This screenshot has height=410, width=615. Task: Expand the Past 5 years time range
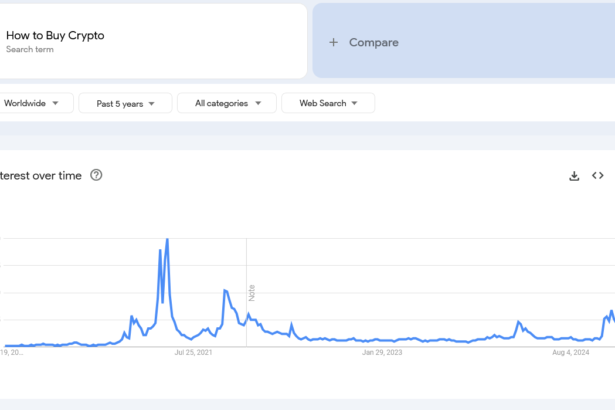124,103
